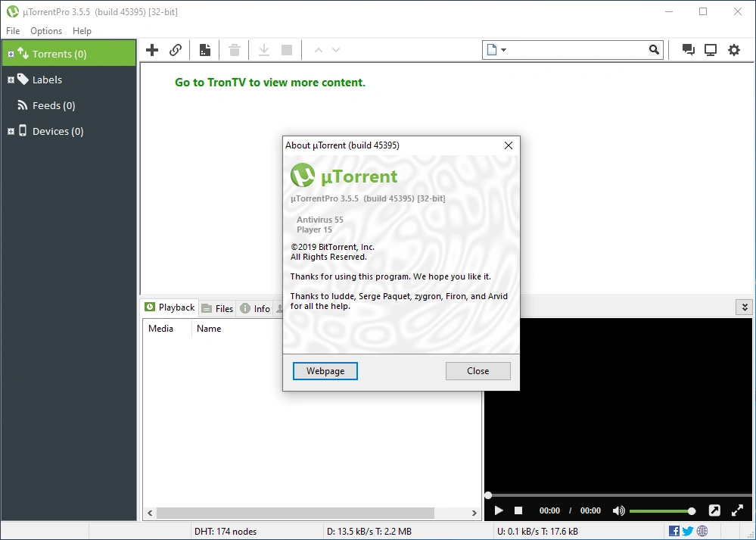Click the Remote monitor icon
The height and width of the screenshot is (540, 756).
[x=711, y=50]
